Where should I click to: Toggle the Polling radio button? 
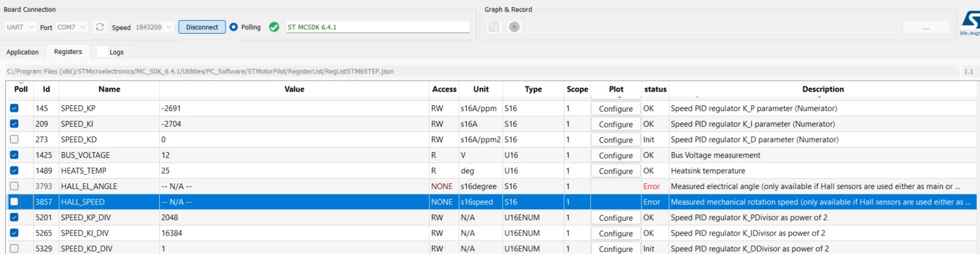click(x=233, y=27)
